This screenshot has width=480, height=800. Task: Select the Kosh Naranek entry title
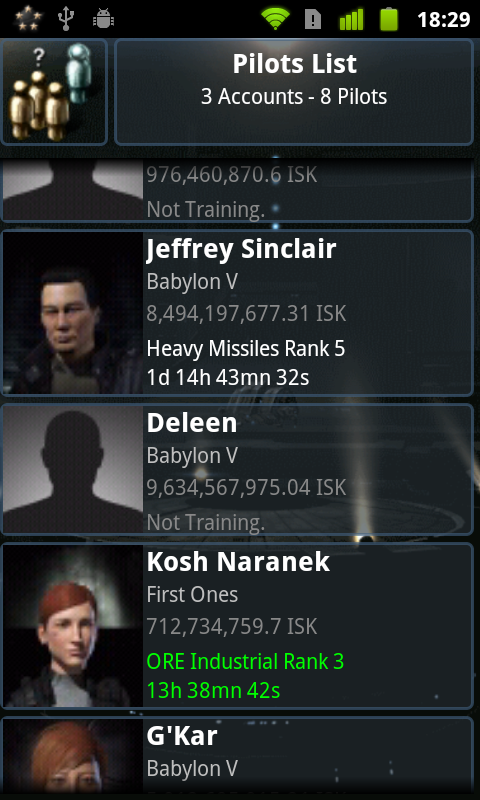(x=238, y=562)
